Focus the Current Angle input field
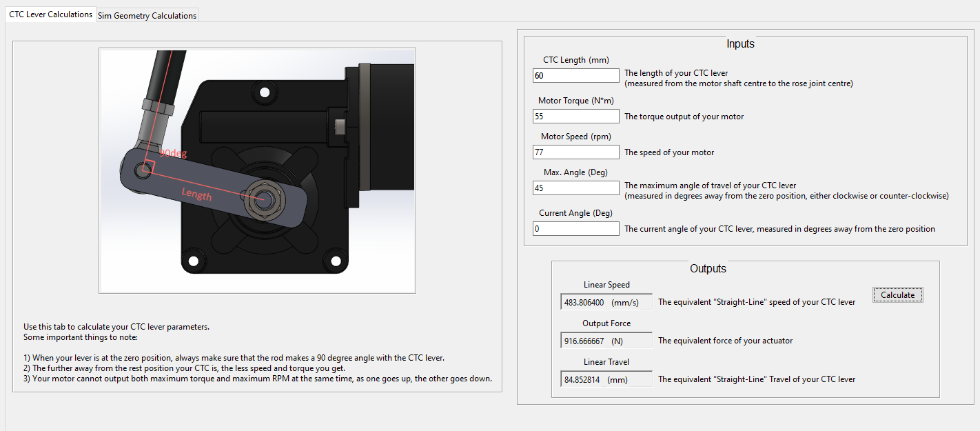 (576, 228)
